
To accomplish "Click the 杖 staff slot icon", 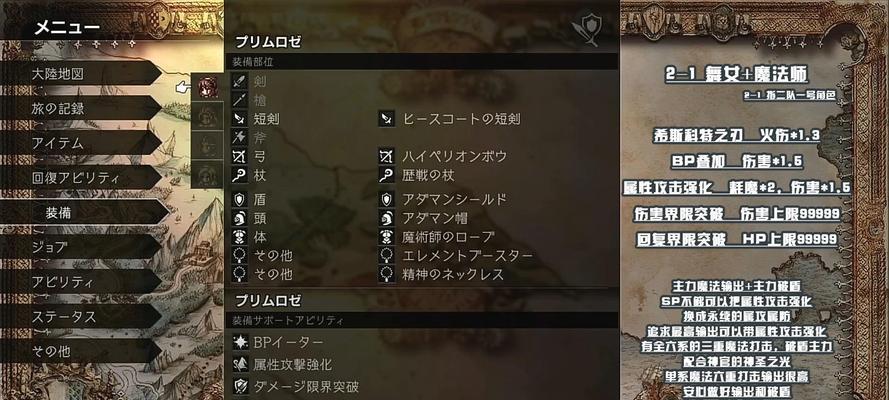I will 239,175.
